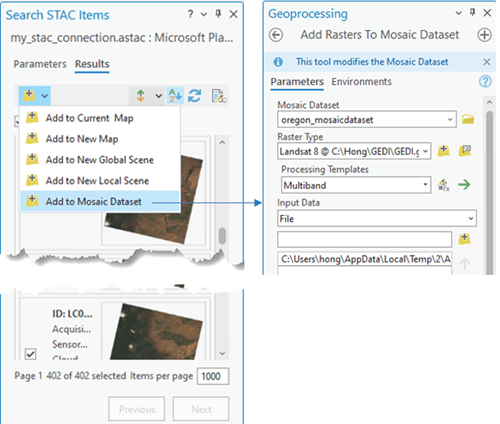Pin the Geoprocessing pane
Viewport: 500px width, 424px height.
pos(472,13)
